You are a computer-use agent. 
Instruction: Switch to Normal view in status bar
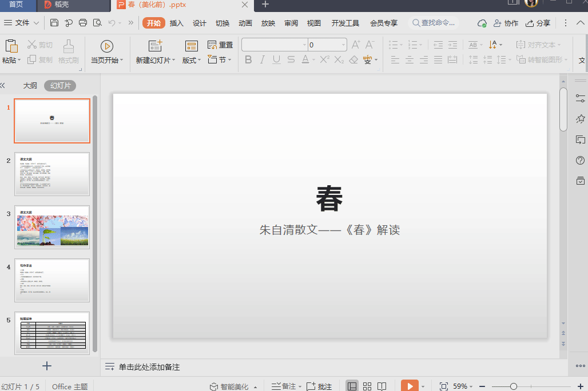click(x=352, y=386)
